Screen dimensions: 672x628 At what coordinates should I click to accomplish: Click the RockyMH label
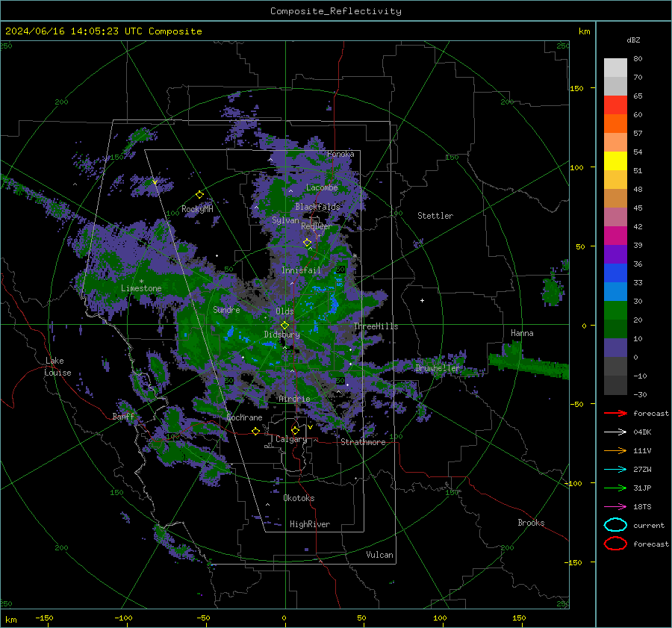point(197,209)
